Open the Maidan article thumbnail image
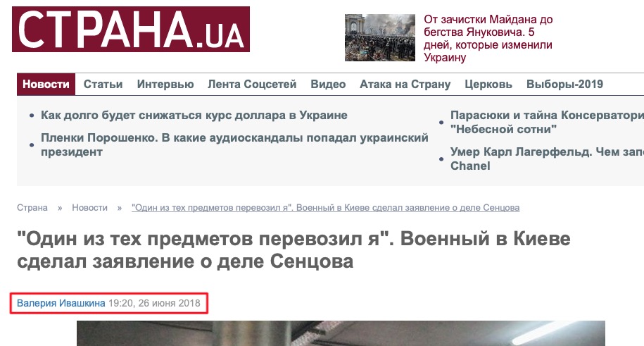The image size is (644, 346). [380, 37]
